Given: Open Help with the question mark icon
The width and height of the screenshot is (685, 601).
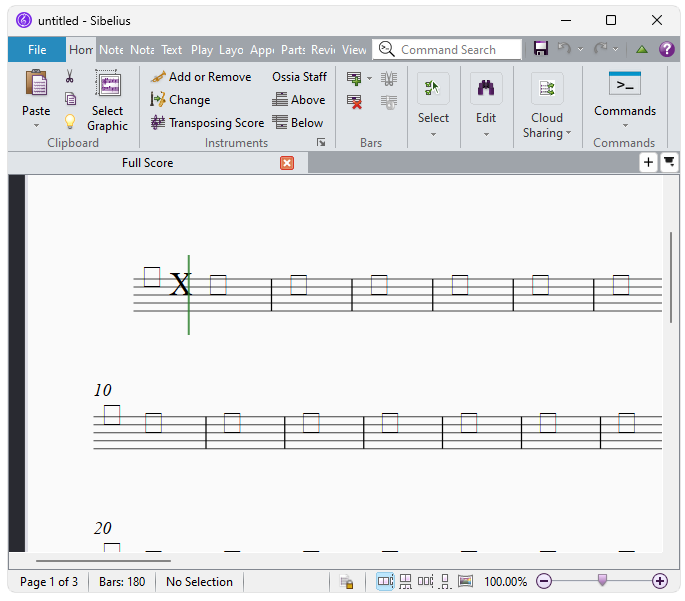Looking at the screenshot, I should click(x=666, y=49).
